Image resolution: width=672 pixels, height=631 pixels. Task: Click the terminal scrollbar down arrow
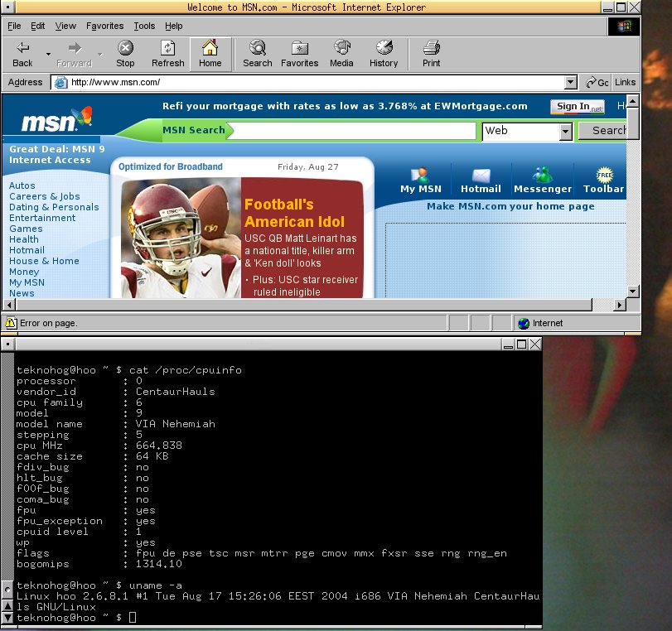click(7, 617)
